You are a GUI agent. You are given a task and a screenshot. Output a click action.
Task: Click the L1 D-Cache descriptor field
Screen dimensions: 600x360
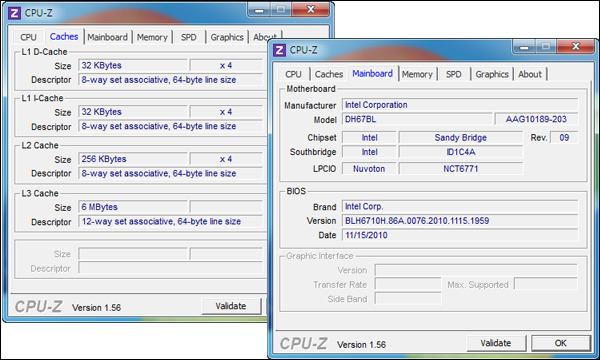[x=172, y=80]
